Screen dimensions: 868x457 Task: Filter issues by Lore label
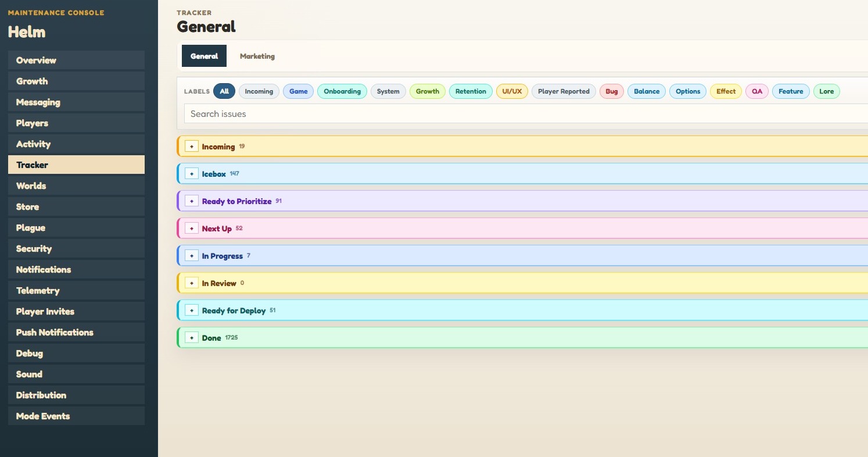827,91
